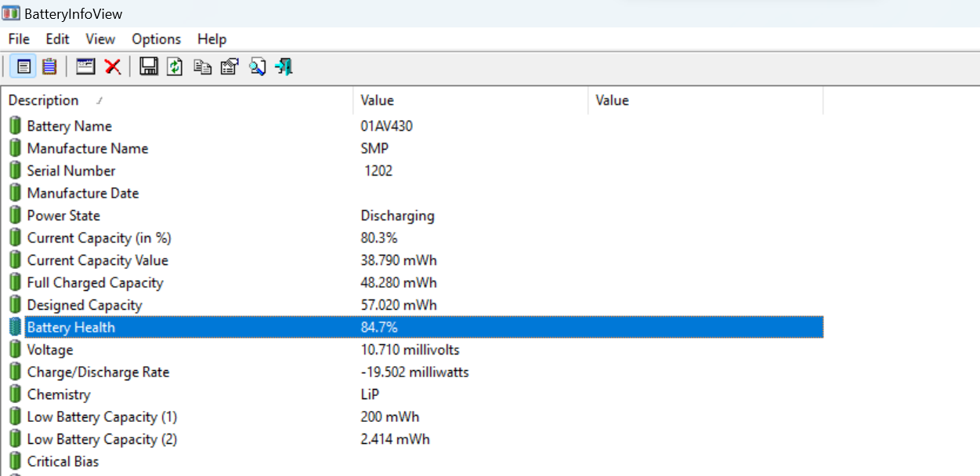Open the Options menu
Viewport: 980px width, 476px height.
156,39
